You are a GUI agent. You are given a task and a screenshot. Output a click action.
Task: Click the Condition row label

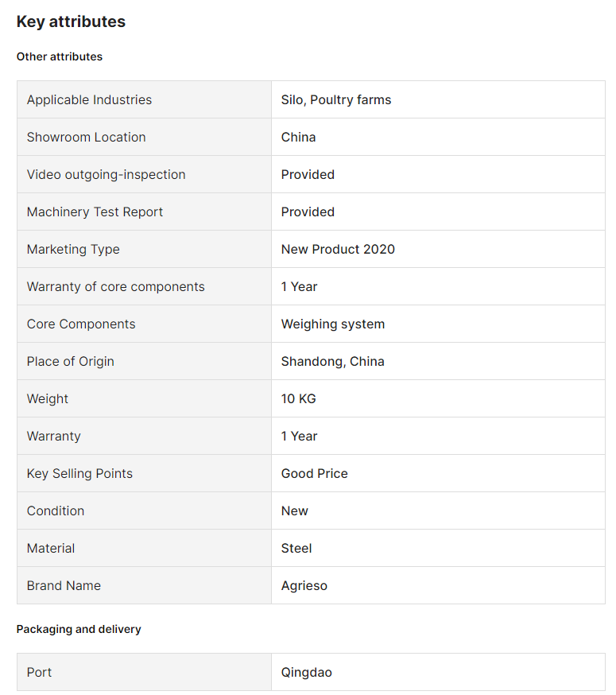pos(56,511)
